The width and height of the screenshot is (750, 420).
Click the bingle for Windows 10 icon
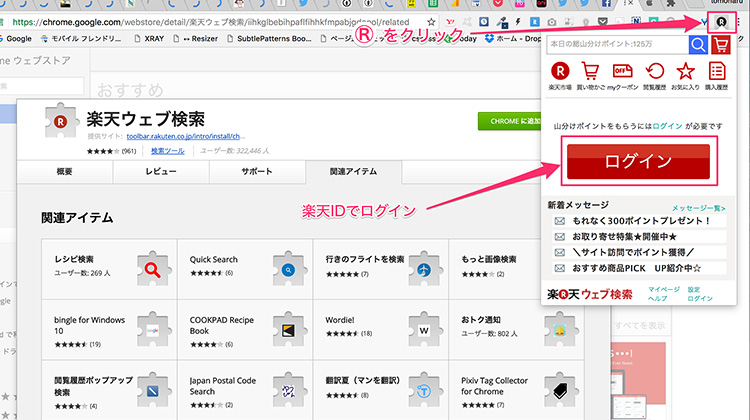(x=153, y=330)
